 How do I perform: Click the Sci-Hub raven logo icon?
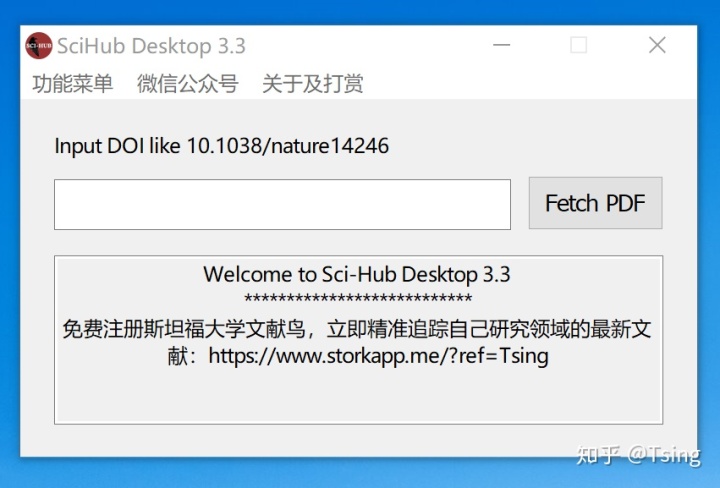point(39,45)
